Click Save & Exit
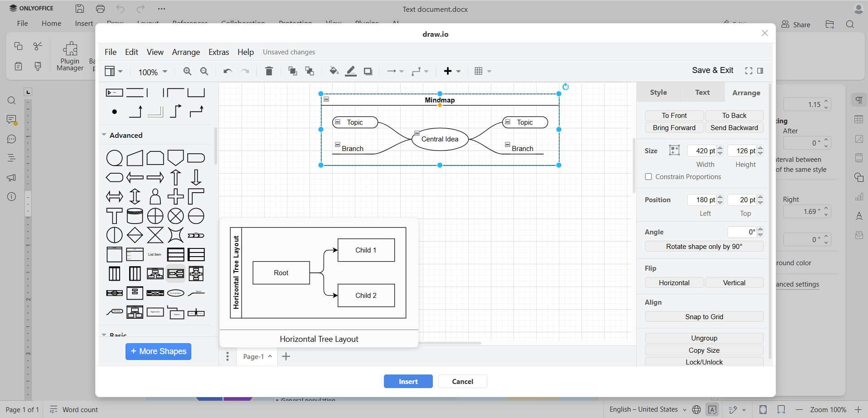The height and width of the screenshot is (418, 868). (x=713, y=70)
